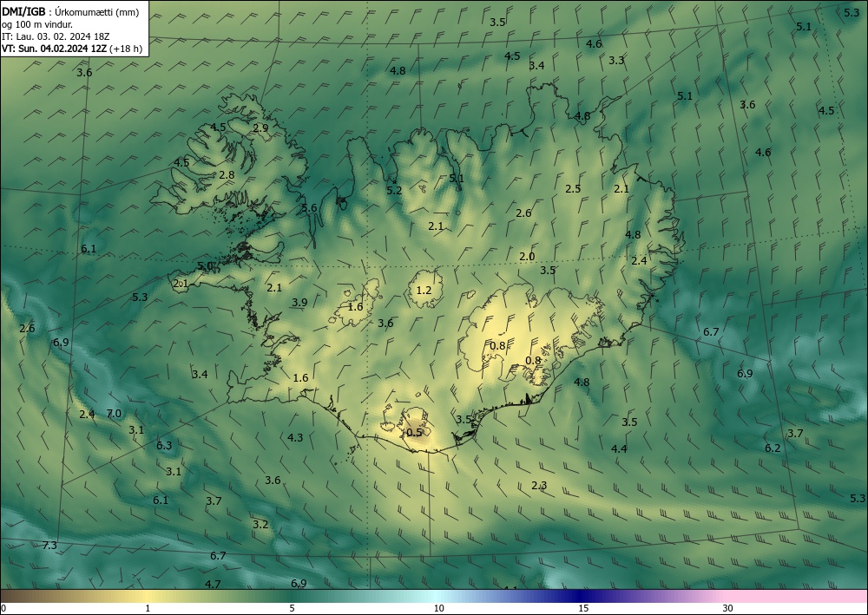868x615 pixels.
Task: Click the 0.5 value on the south coast glacier
Action: tap(415, 433)
